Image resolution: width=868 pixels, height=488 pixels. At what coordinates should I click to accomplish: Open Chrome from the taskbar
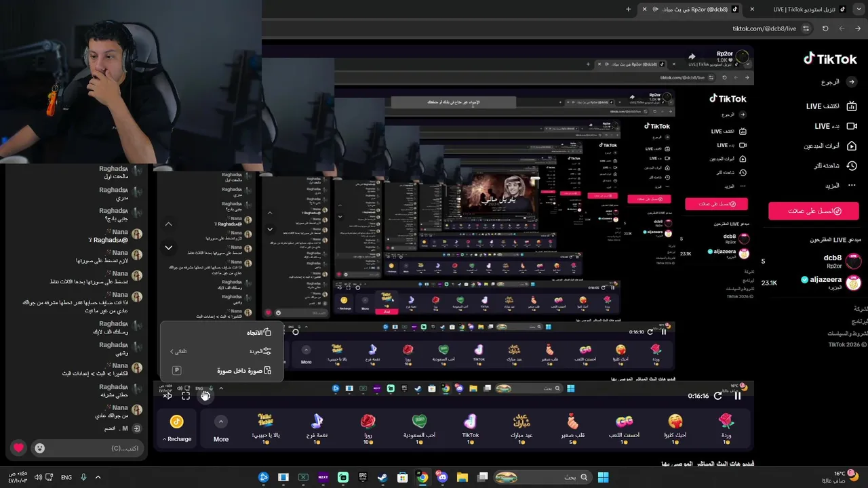422,477
